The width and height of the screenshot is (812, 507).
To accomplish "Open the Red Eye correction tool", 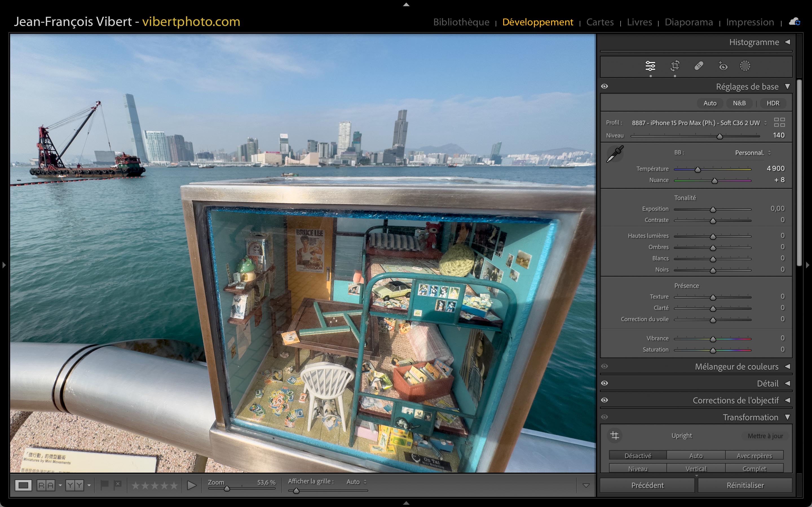I will (x=723, y=66).
